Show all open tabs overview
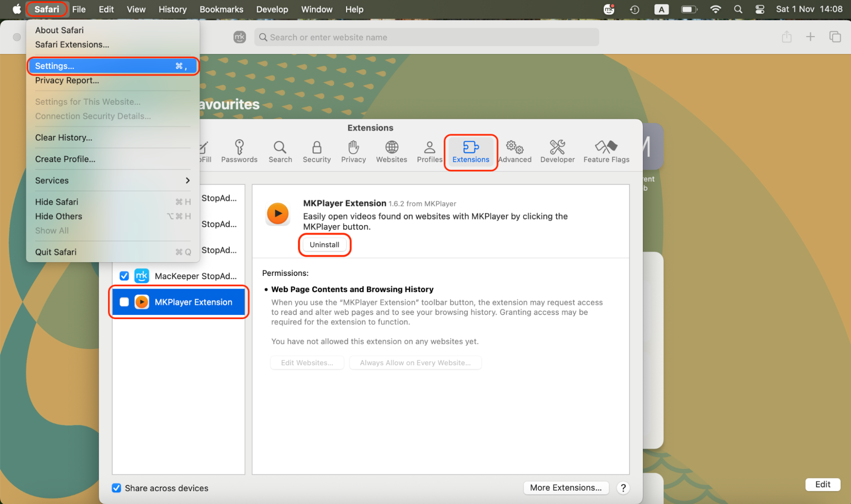This screenshot has width=851, height=504. pyautogui.click(x=835, y=37)
